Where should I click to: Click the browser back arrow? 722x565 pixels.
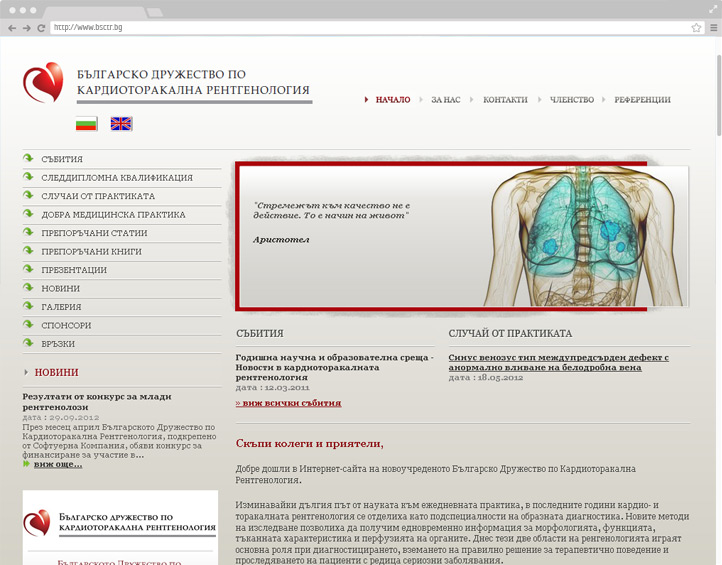click(x=12, y=28)
